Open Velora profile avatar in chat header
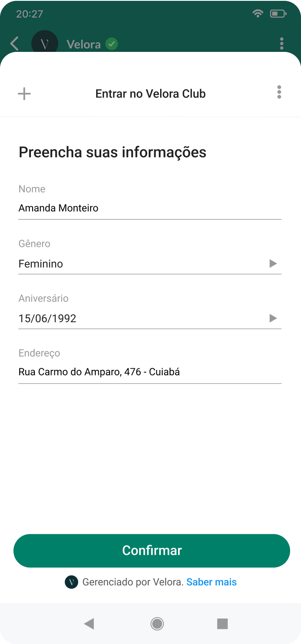This screenshot has height=644, width=301. coord(45,44)
